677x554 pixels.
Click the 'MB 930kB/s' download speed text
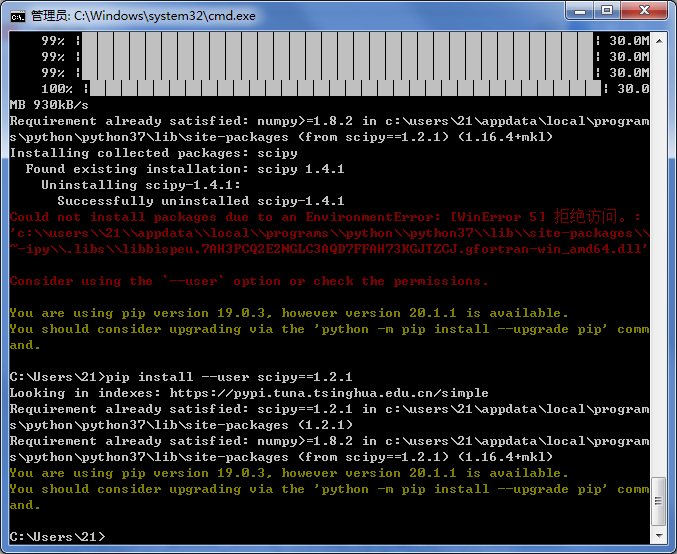coord(49,105)
